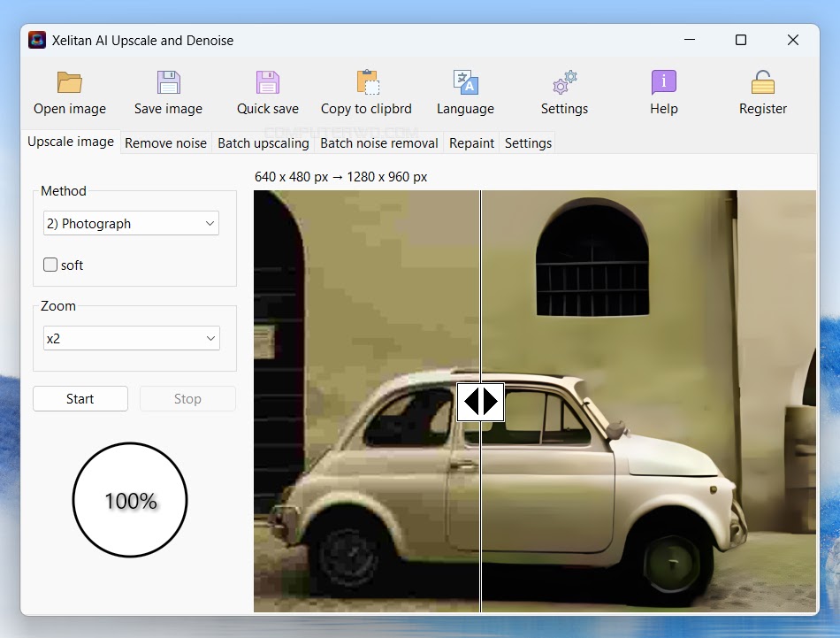This screenshot has width=840, height=638.
Task: Click the Save image floppy icon
Action: coord(168,82)
